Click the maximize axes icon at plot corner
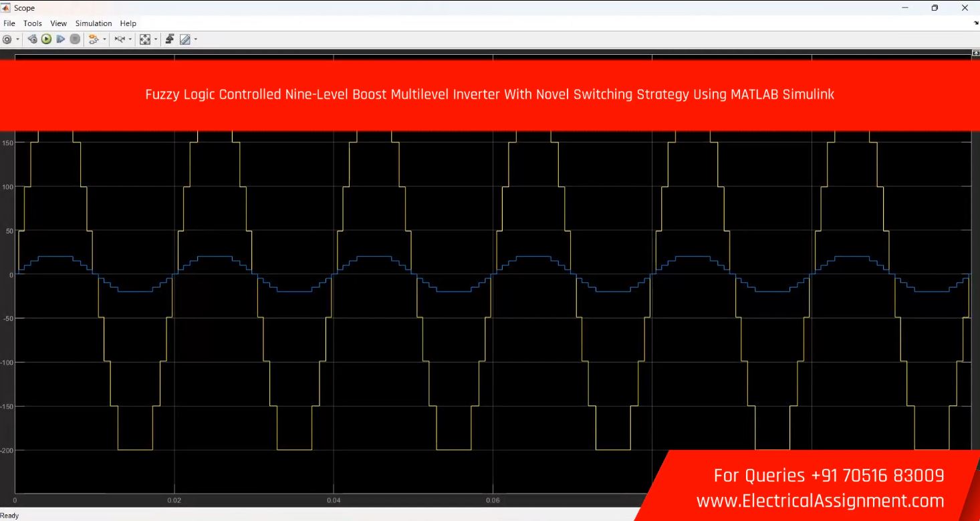 click(x=976, y=53)
